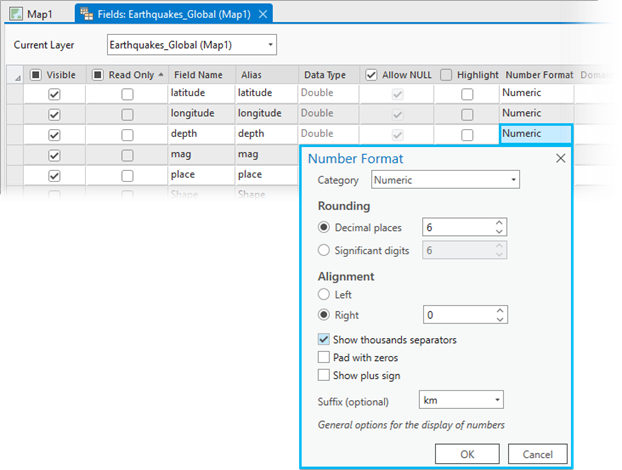The image size is (622, 470).
Task: Click the Decimal places value field
Action: (x=456, y=228)
